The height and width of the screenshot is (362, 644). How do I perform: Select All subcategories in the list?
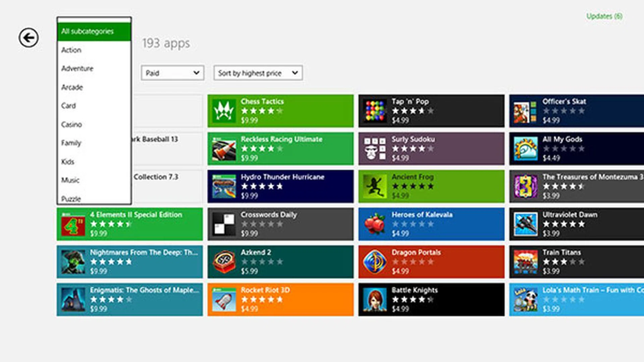tap(94, 32)
